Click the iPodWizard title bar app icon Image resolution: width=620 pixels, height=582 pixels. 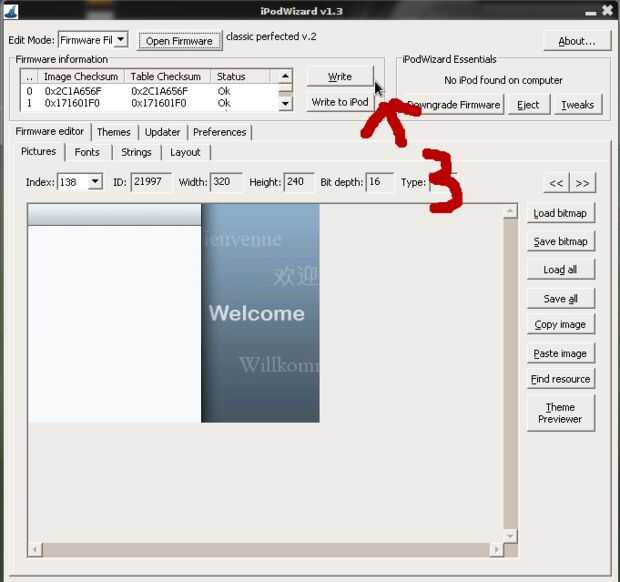pyautogui.click(x=11, y=11)
